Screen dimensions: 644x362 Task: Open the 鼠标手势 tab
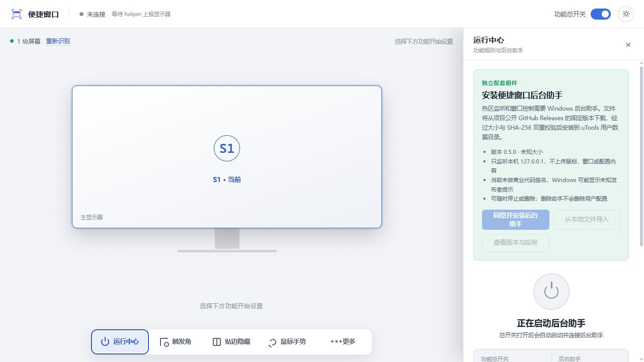pyautogui.click(x=287, y=342)
